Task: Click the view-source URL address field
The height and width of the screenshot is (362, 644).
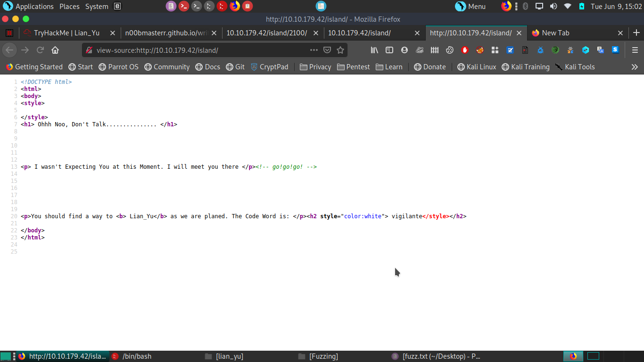Action: (198, 50)
